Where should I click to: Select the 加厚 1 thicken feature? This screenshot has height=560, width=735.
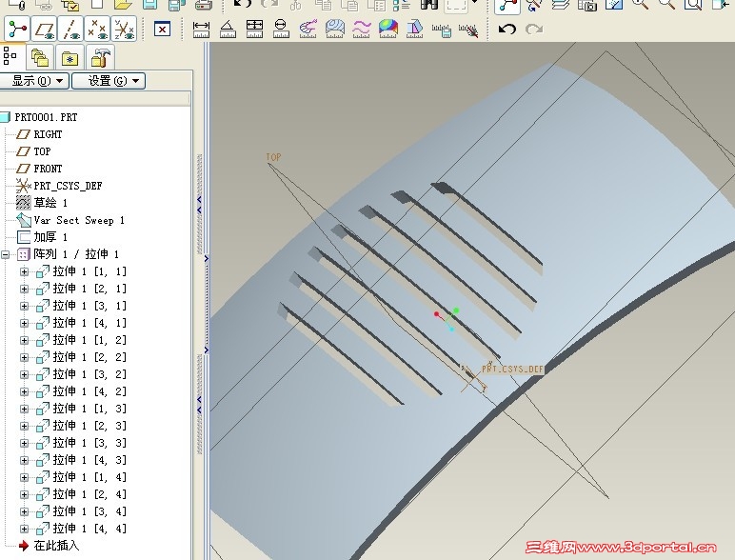point(50,237)
